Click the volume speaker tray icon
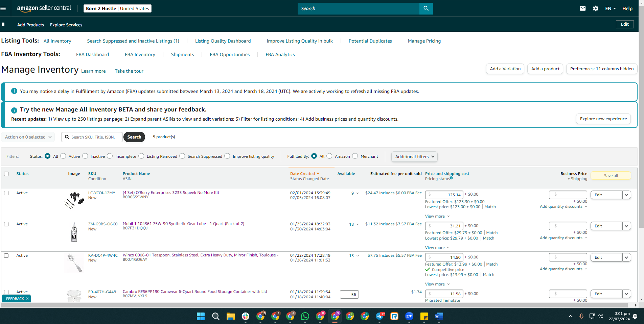 click(x=600, y=316)
